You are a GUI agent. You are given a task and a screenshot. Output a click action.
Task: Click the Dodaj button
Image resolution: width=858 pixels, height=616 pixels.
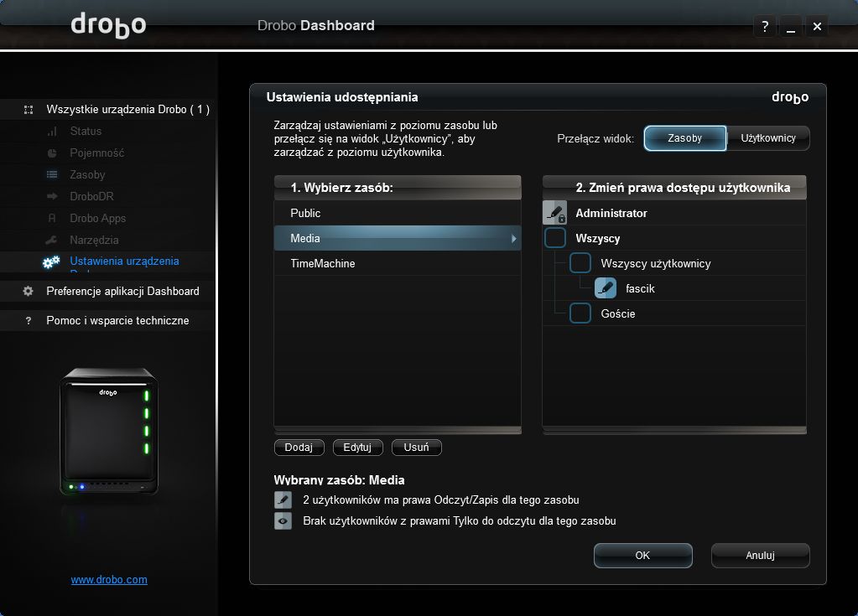(x=299, y=447)
